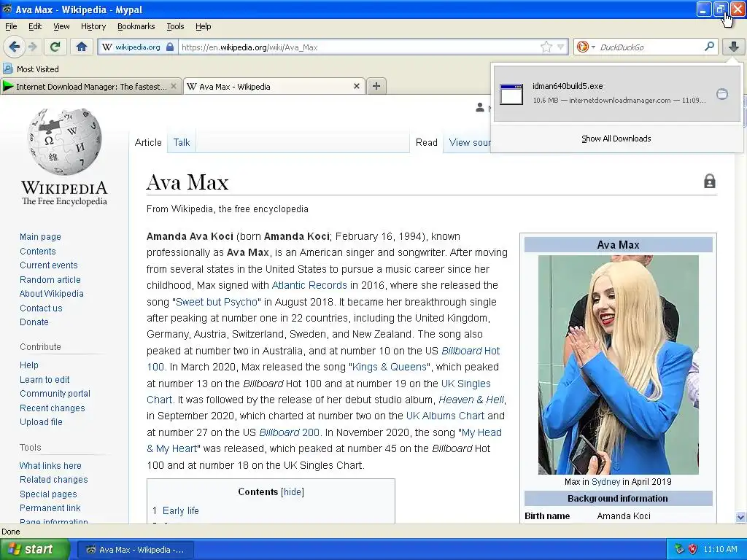The image size is (747, 560).
Task: Open the Help menu
Action: 203,26
